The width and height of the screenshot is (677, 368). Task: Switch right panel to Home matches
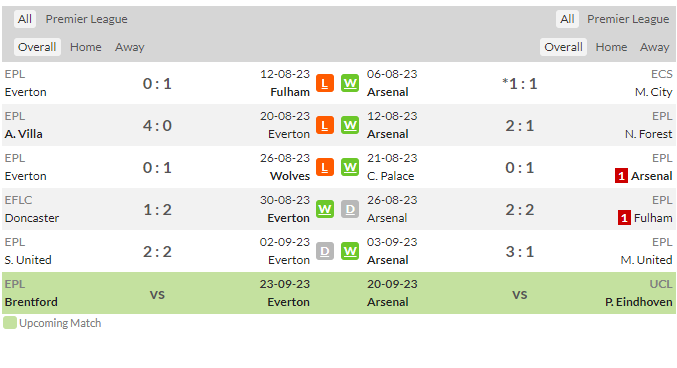pos(611,47)
